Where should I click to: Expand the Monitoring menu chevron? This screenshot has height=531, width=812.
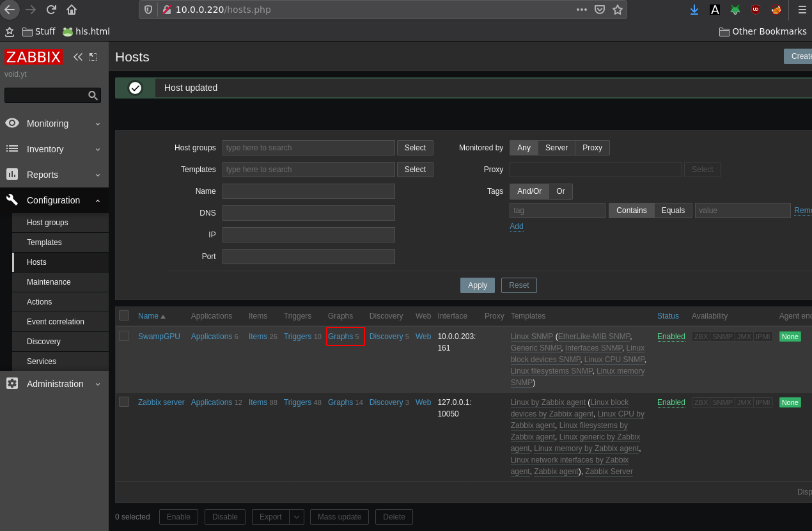click(98, 123)
